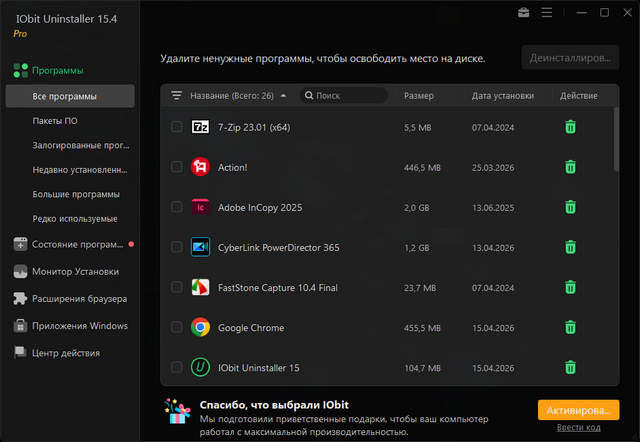640x442 pixels.
Task: Click the 7-Zip application icon
Action: click(x=200, y=127)
